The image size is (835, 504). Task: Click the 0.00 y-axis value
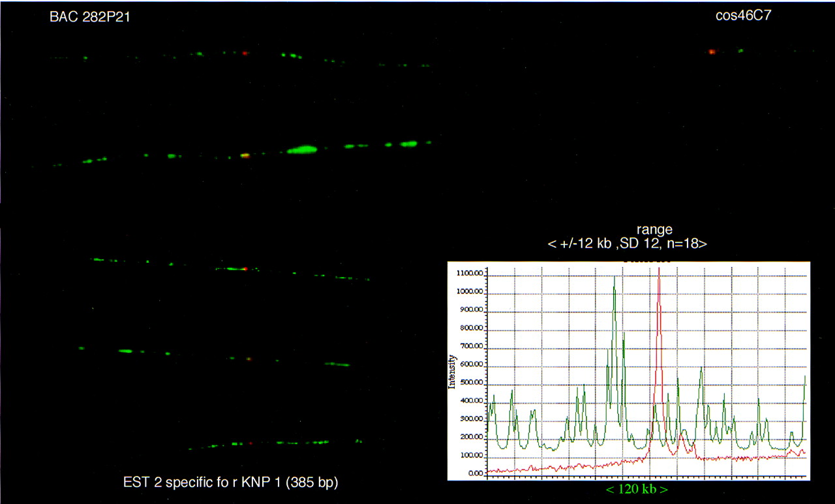coord(474,473)
